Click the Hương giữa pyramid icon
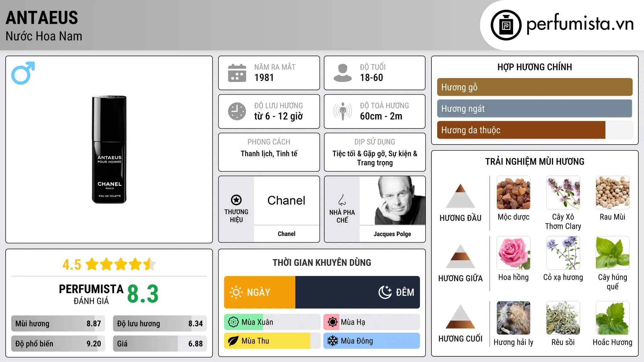644x362 pixels. click(x=460, y=256)
